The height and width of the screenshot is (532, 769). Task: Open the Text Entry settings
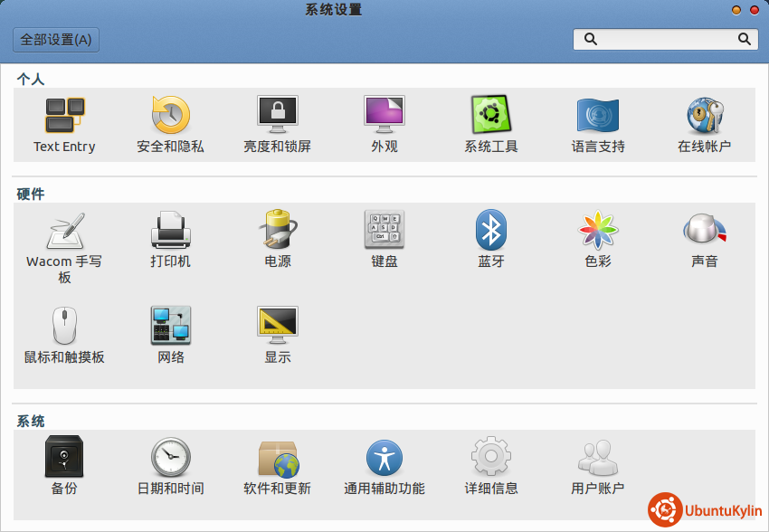point(64,117)
